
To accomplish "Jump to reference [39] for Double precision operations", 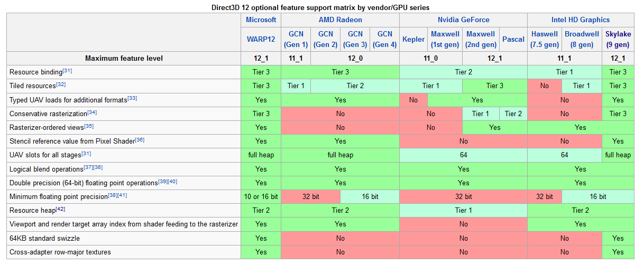I will pyautogui.click(x=163, y=181).
